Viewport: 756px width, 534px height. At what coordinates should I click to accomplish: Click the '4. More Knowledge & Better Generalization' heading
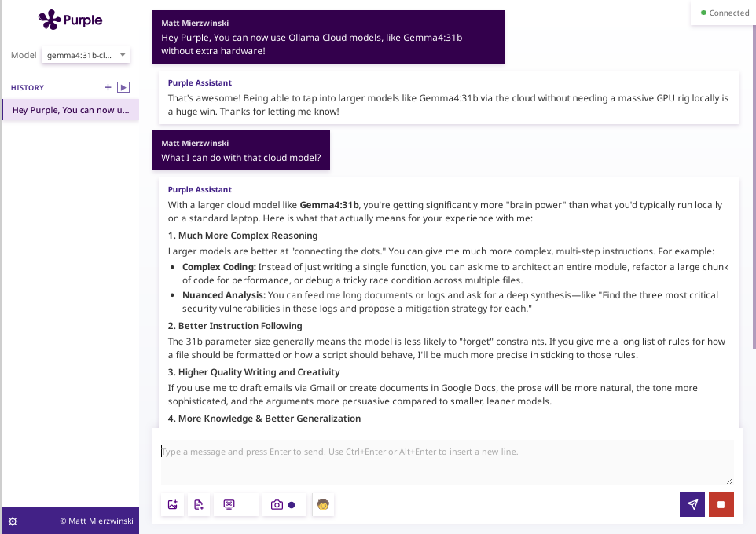point(264,419)
